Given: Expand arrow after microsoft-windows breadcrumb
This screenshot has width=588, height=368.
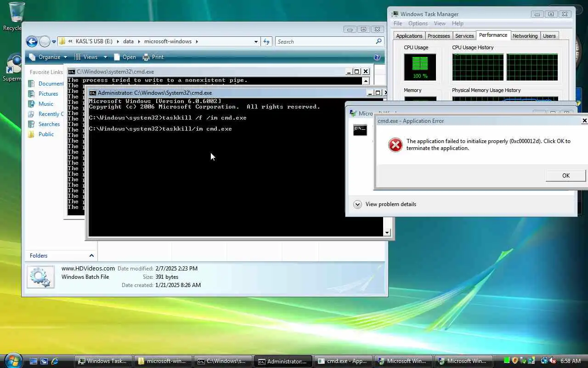Looking at the screenshot, I should [197, 41].
